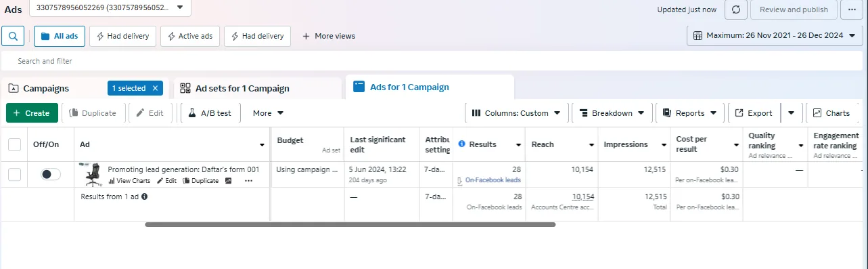Viewport: 868px width, 269px height.
Task: Open the date range calendar selector
Action: (775, 35)
